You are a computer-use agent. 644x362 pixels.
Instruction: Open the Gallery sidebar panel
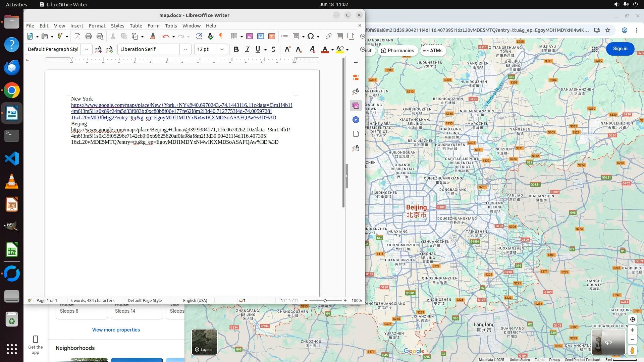tap(356, 106)
